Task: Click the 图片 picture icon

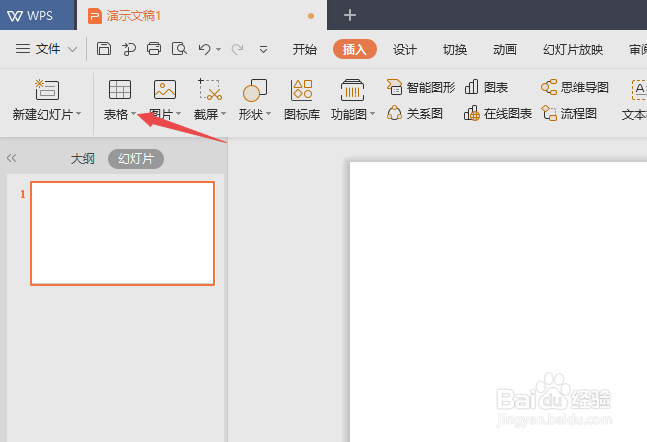Action: [x=165, y=90]
